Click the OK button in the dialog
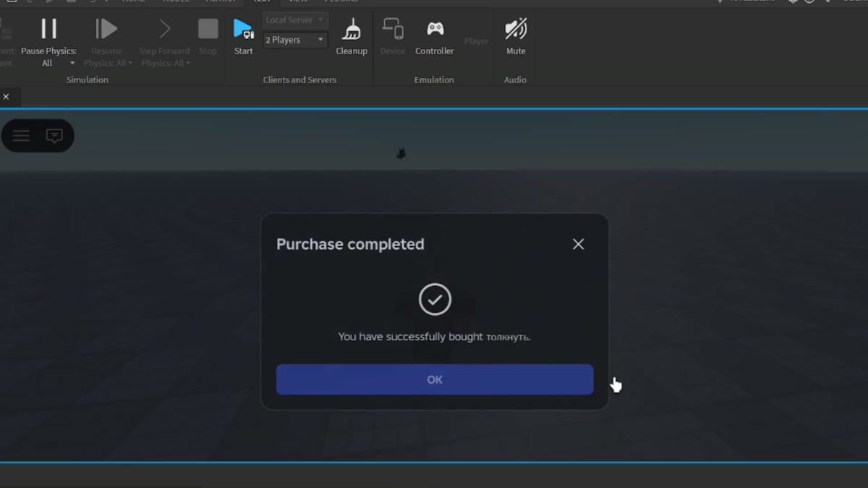The height and width of the screenshot is (488, 868). coord(435,379)
